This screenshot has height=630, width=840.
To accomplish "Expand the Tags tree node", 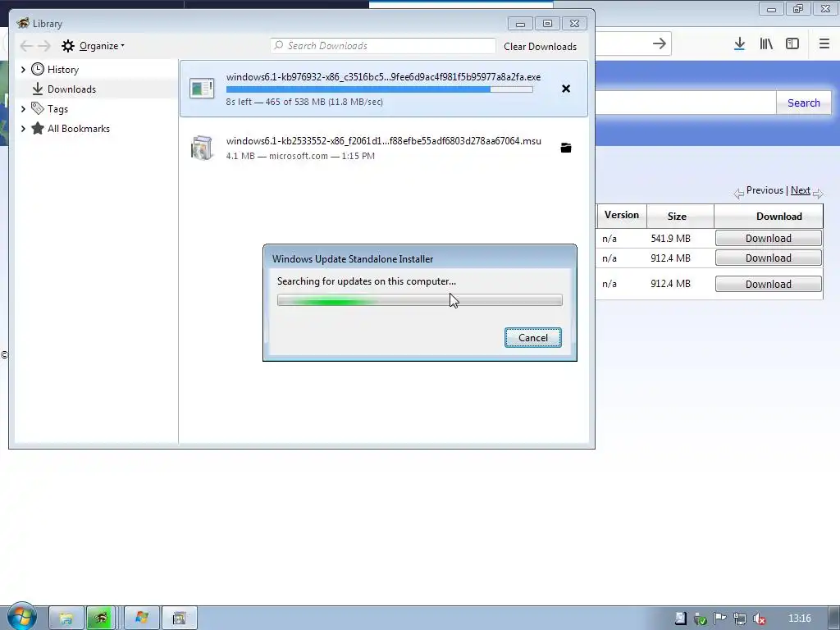I will coord(23,109).
